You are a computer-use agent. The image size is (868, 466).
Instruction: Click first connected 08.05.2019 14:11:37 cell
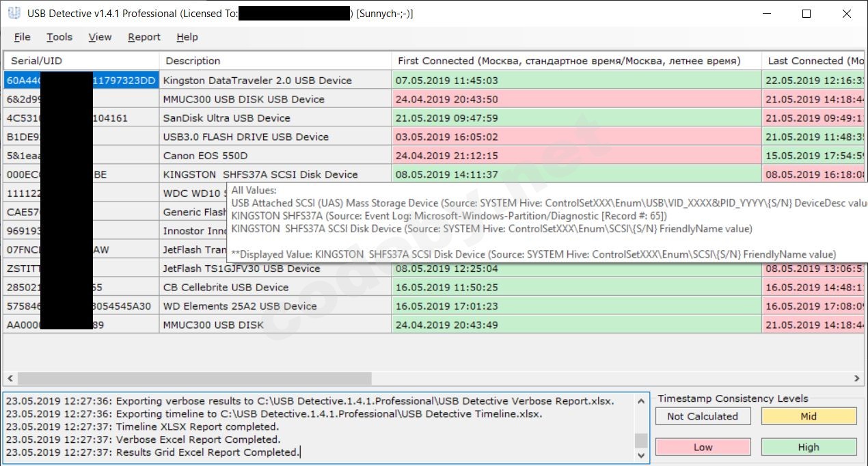577,174
